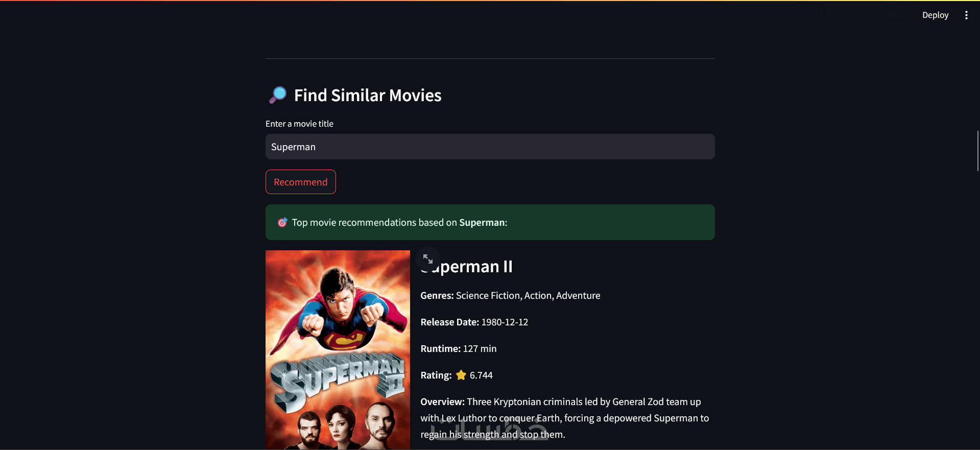Click the Recommend button

coord(300,182)
